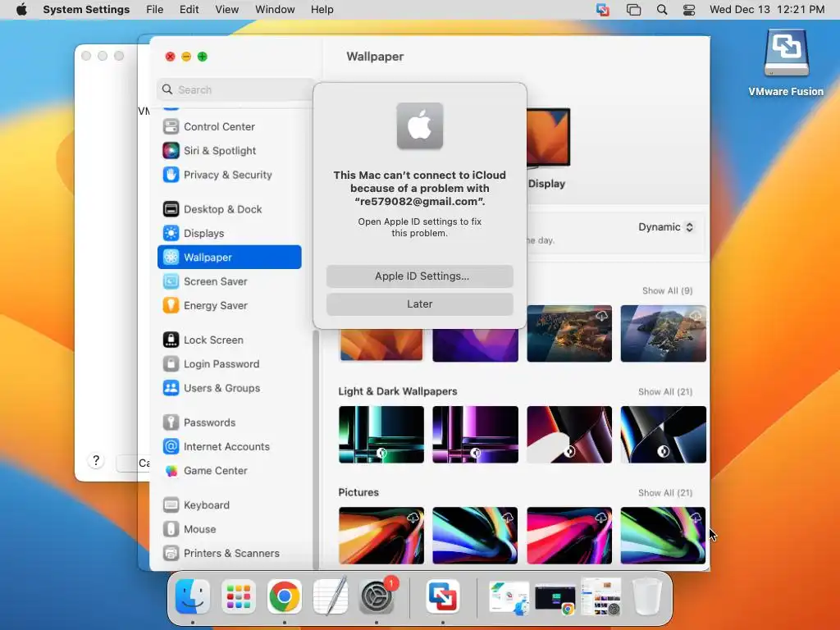Select the teal Light & Dark wallpaper thumbnail
The width and height of the screenshot is (840, 630).
[x=381, y=435]
